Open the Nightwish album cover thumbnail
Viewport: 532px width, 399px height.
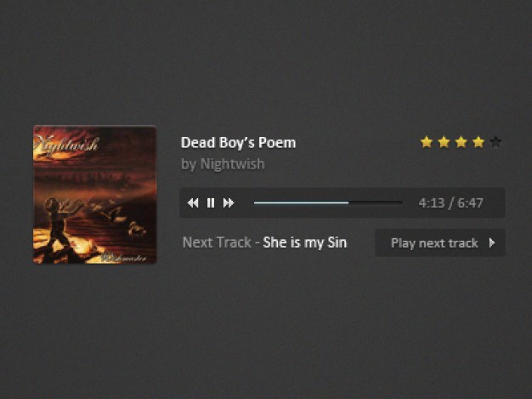(94, 195)
